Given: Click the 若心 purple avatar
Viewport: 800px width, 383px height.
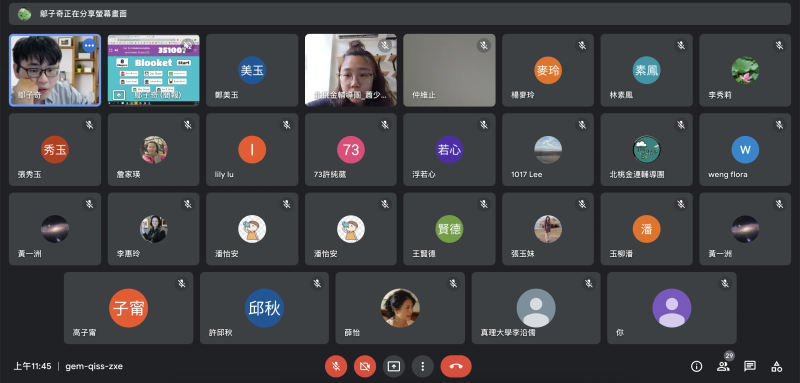Looking at the screenshot, I should click(x=449, y=149).
